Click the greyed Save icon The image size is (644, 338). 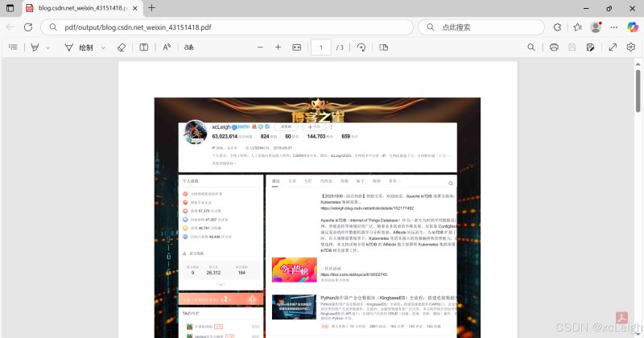click(572, 47)
